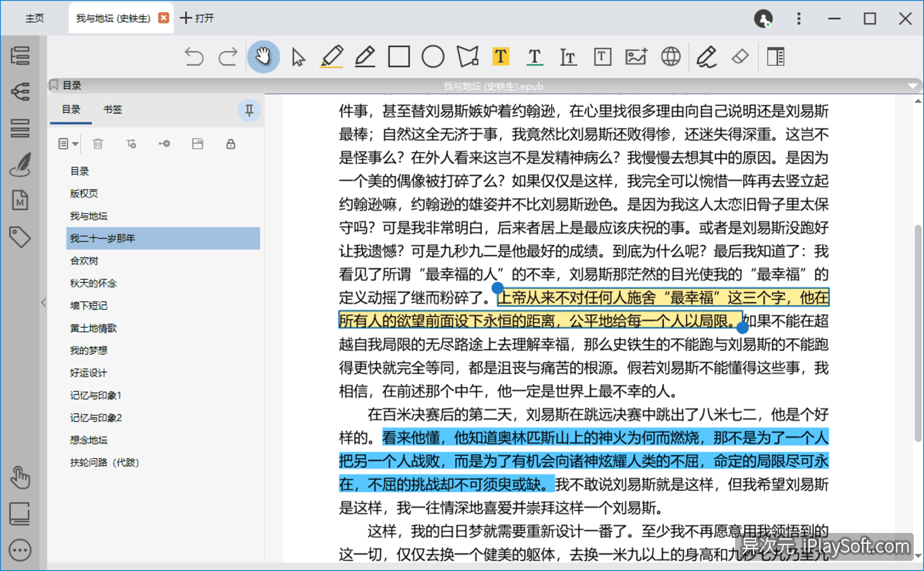Click the insert image tool
Image resolution: width=924 pixels, height=571 pixels.
click(x=637, y=56)
